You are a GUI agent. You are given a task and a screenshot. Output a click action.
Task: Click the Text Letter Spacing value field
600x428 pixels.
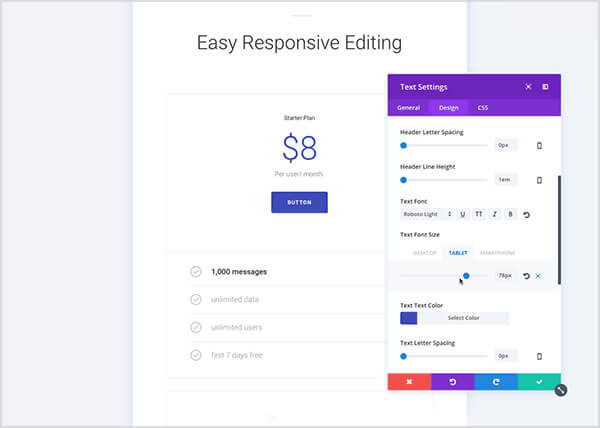click(505, 356)
